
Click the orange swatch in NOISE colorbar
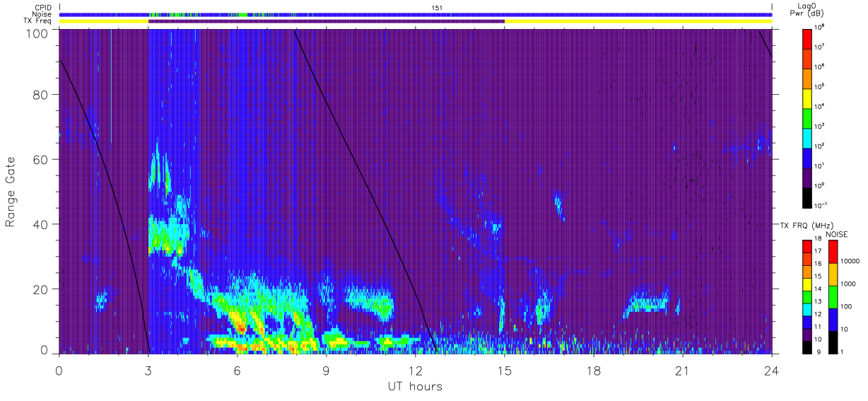coord(832,274)
